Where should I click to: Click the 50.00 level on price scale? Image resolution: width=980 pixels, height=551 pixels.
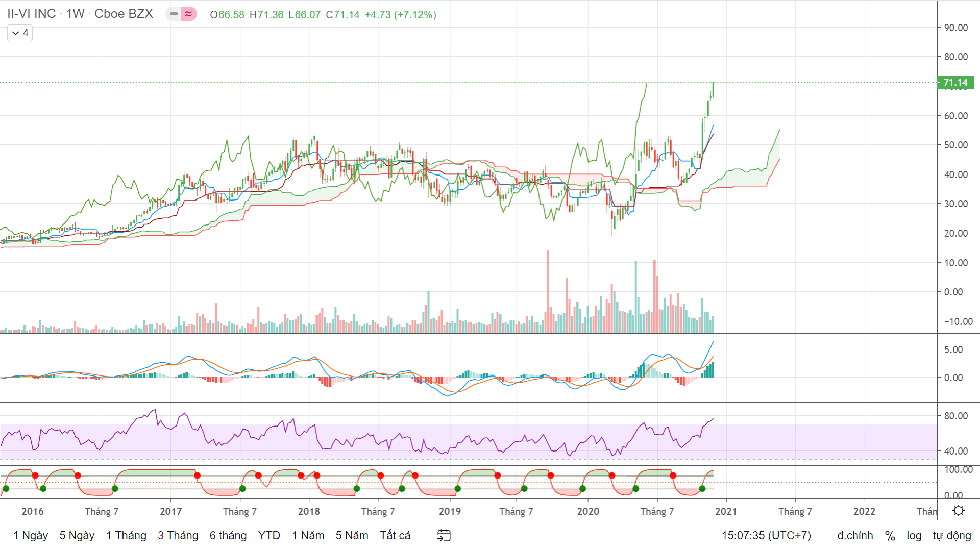[956, 145]
